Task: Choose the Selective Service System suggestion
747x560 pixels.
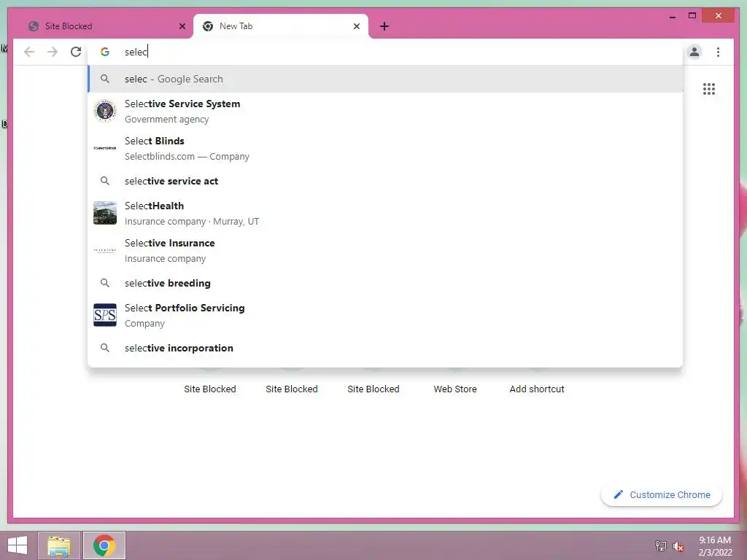Action: pos(385,111)
